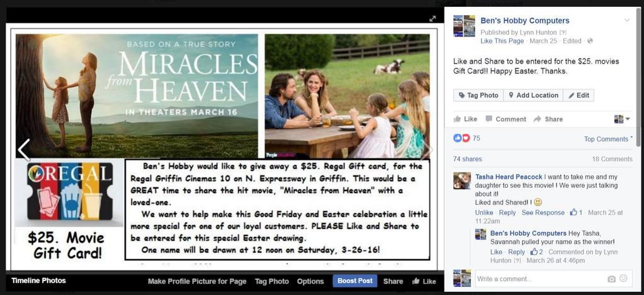644x295 pixels.
Task: Advance to next photo with right arrow
Action: click(427, 151)
